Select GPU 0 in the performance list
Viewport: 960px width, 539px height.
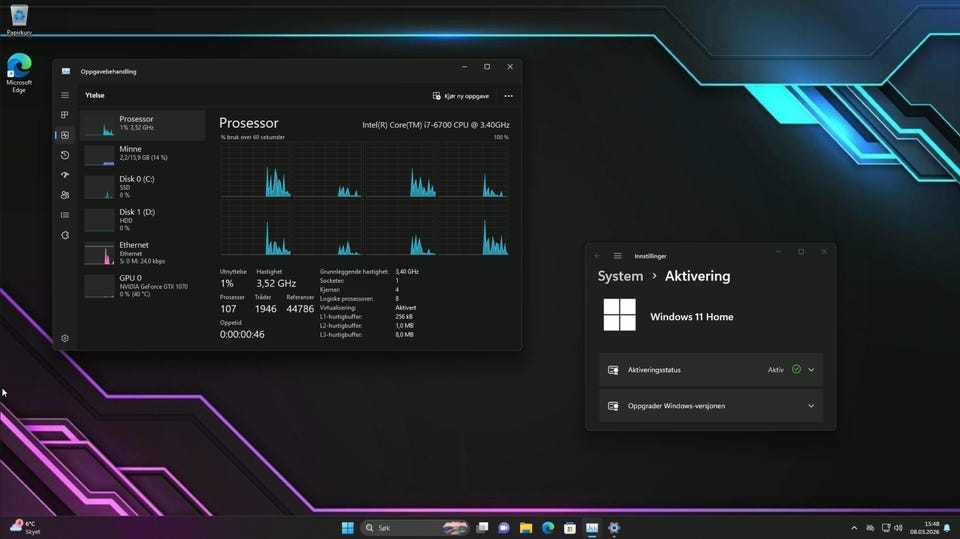[x=142, y=286]
